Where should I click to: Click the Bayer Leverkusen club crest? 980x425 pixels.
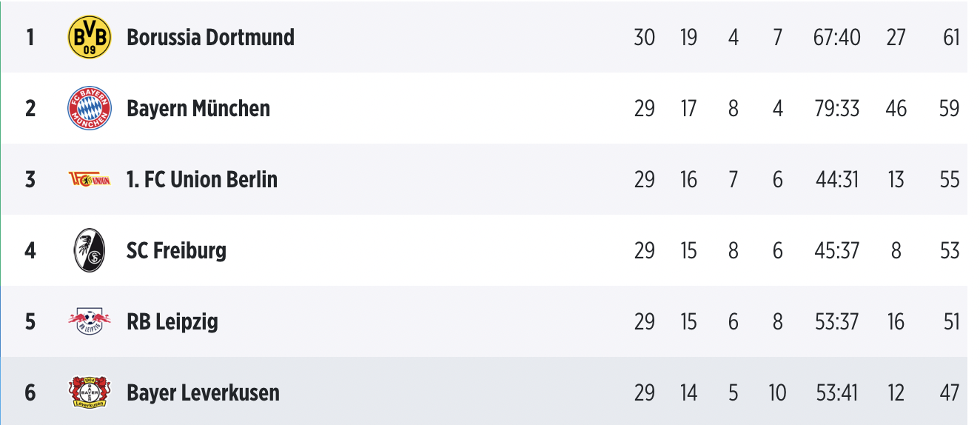[89, 392]
